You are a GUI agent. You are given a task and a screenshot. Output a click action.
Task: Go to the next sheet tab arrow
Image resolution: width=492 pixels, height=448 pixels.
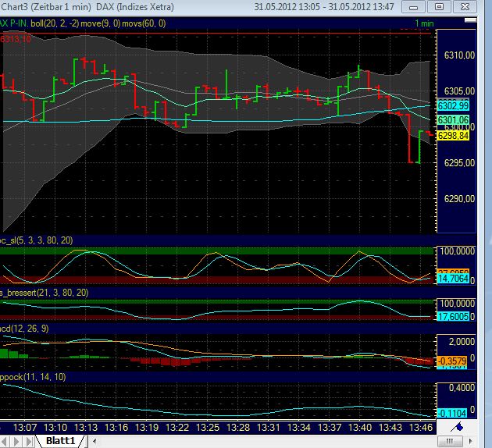point(16,442)
